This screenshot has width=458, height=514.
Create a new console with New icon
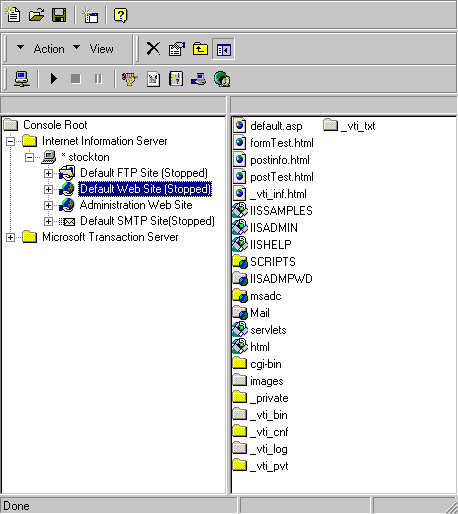click(13, 15)
